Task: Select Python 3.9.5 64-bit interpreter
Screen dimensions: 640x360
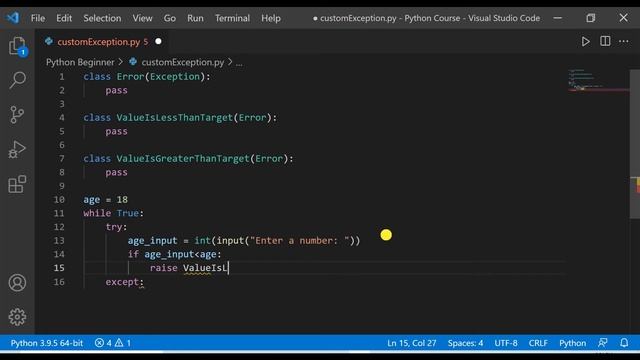Action: (x=47, y=343)
